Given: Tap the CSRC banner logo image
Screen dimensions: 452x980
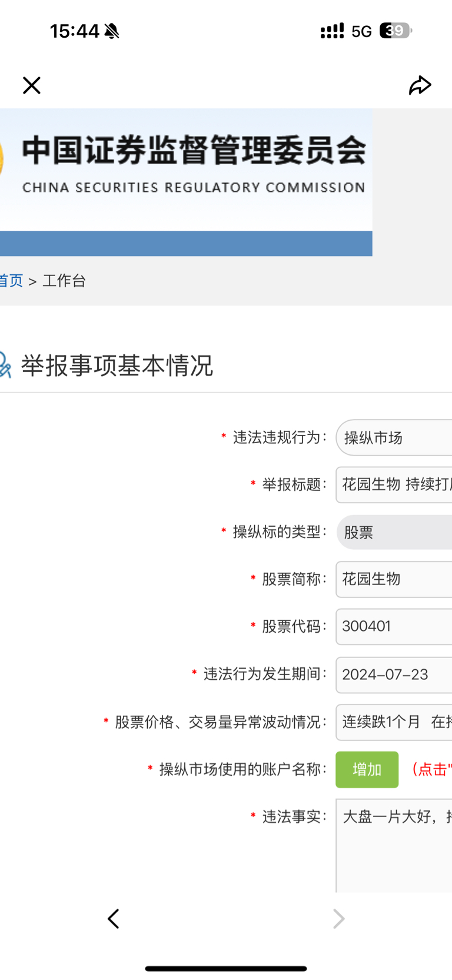Looking at the screenshot, I should click(186, 182).
